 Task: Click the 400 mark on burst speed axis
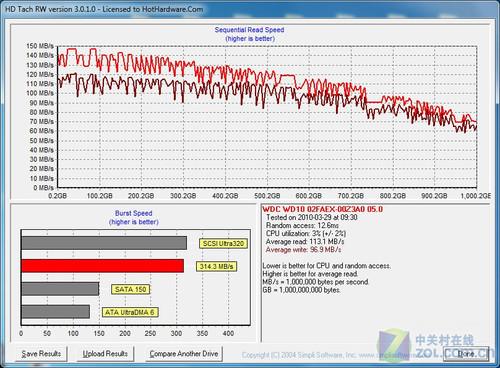pyautogui.click(x=228, y=333)
